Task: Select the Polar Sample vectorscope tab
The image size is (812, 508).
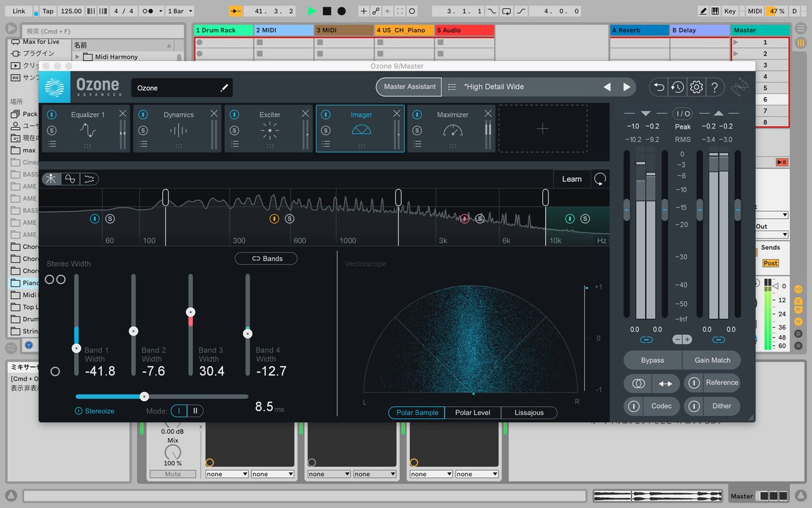Action: click(417, 413)
